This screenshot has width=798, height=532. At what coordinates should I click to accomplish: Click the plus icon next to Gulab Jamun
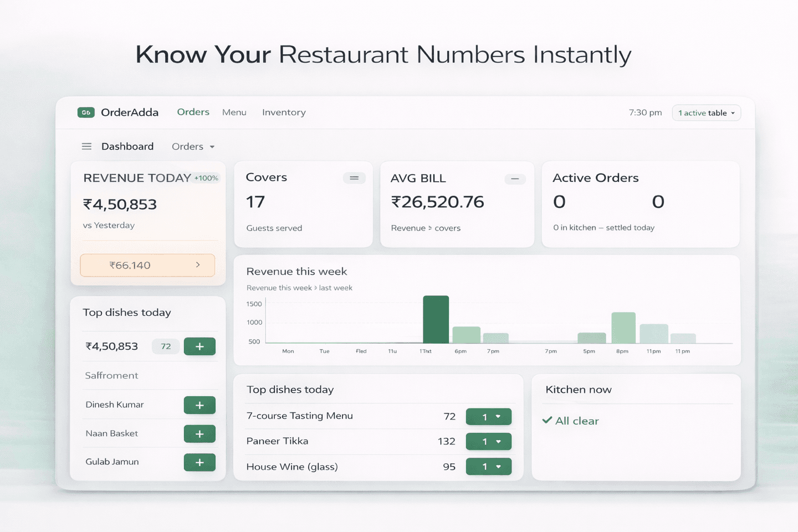pyautogui.click(x=199, y=462)
